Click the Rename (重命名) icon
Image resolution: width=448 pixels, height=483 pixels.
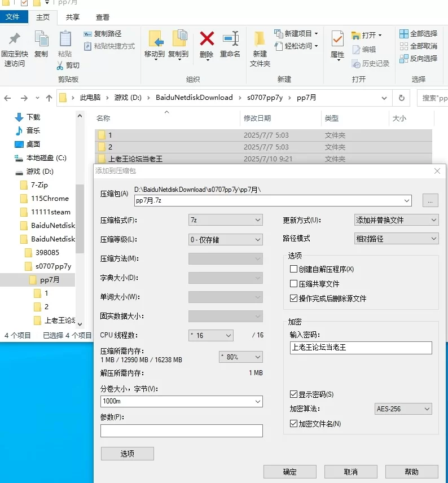[x=230, y=39]
